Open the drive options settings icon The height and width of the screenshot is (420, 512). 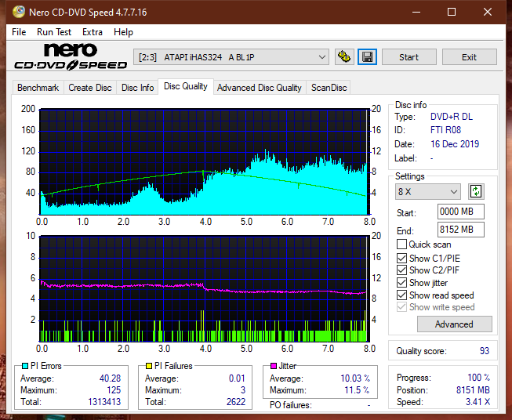(x=344, y=57)
